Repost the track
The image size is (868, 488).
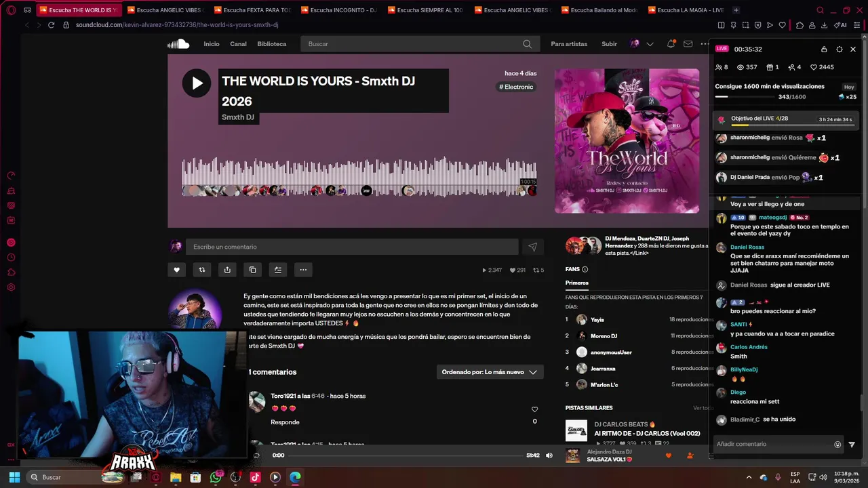[201, 270]
